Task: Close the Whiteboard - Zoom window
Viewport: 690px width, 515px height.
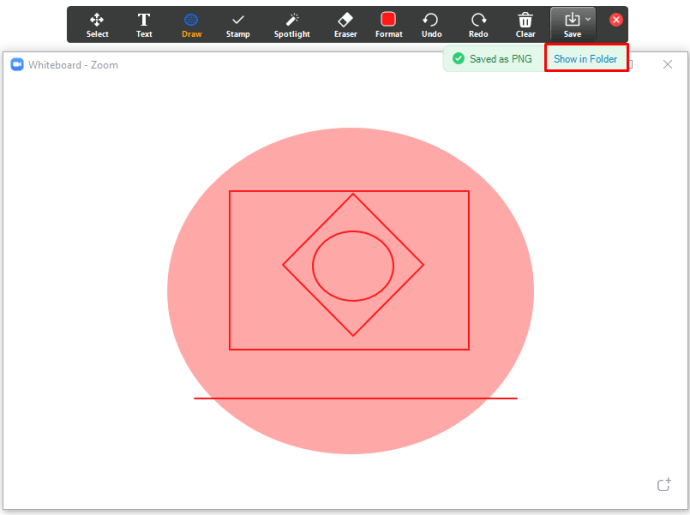Action: [668, 65]
